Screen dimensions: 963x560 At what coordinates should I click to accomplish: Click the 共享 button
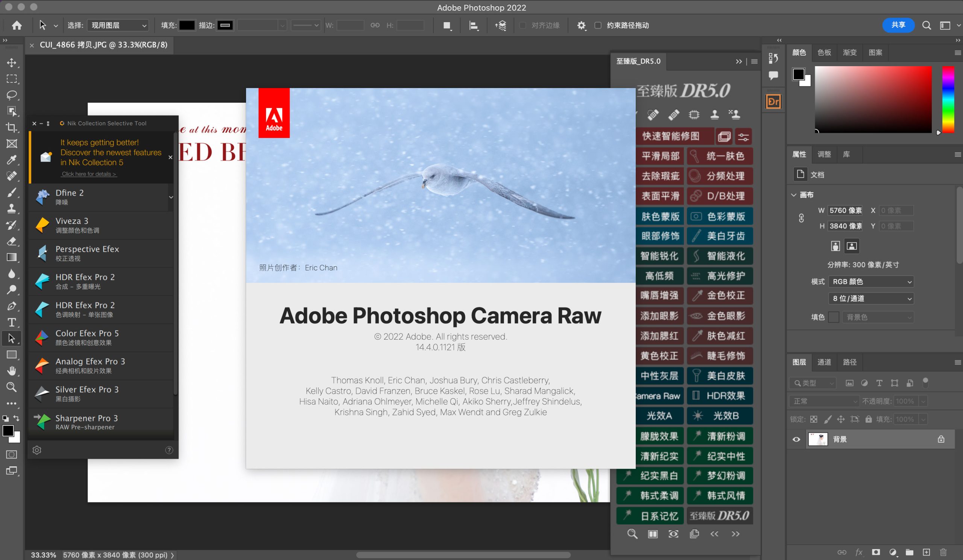click(898, 25)
